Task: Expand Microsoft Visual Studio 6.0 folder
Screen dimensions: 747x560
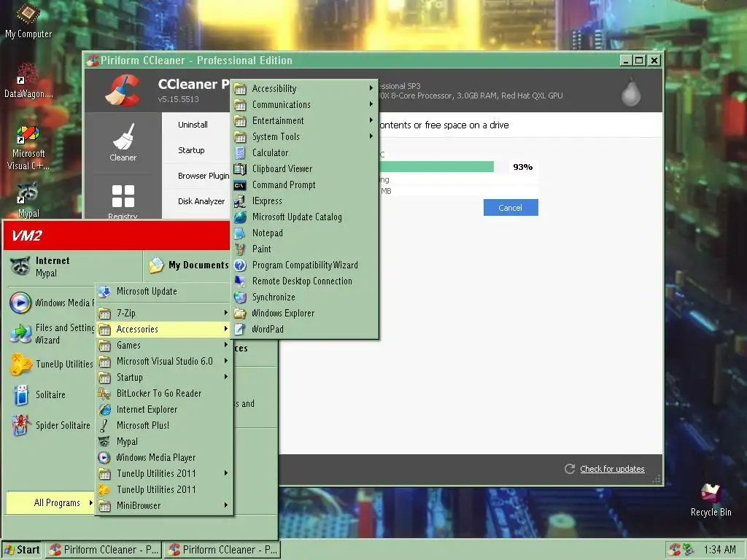Action: point(163,362)
